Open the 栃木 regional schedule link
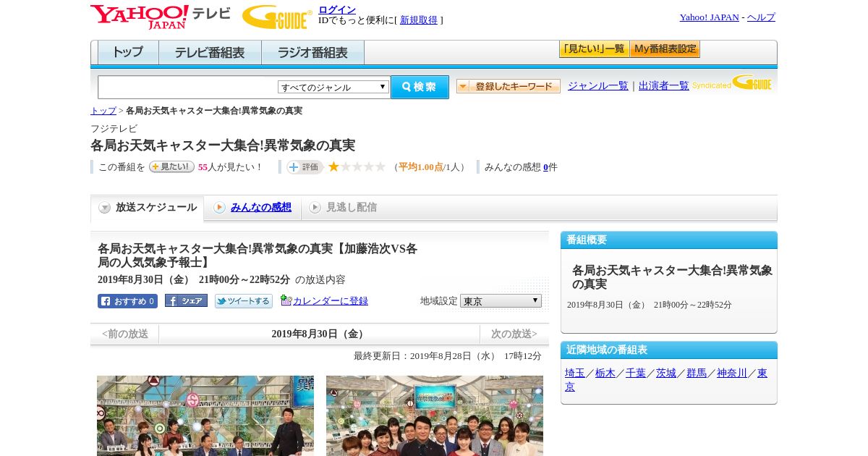Viewport: 868px width, 456px height. click(x=605, y=373)
